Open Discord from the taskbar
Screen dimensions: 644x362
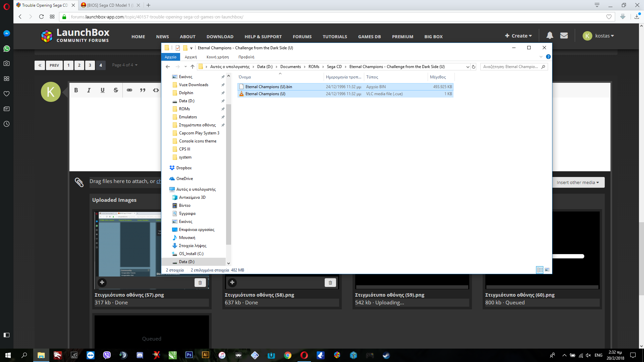pyautogui.click(x=140, y=355)
